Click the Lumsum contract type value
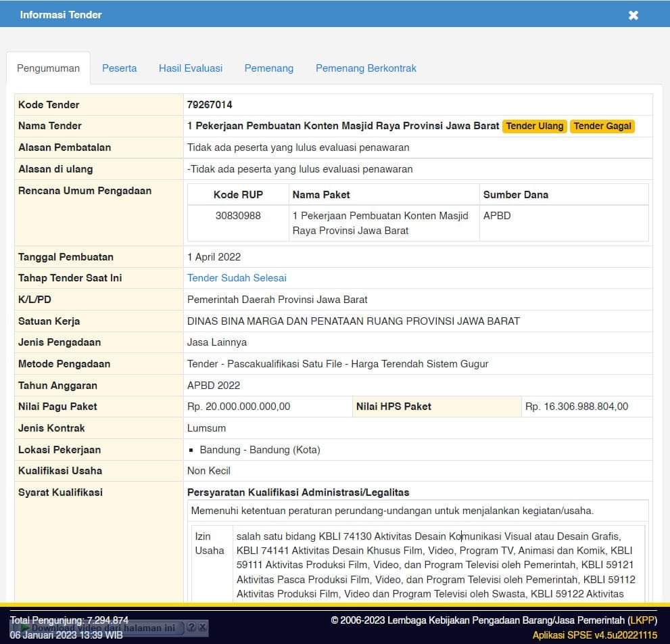This screenshot has height=644, width=670. pyautogui.click(x=206, y=428)
